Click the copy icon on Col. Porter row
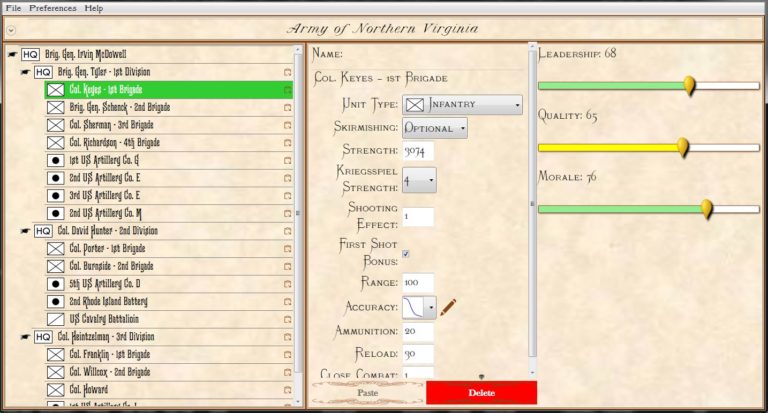This screenshot has width=768, height=413. 288,248
